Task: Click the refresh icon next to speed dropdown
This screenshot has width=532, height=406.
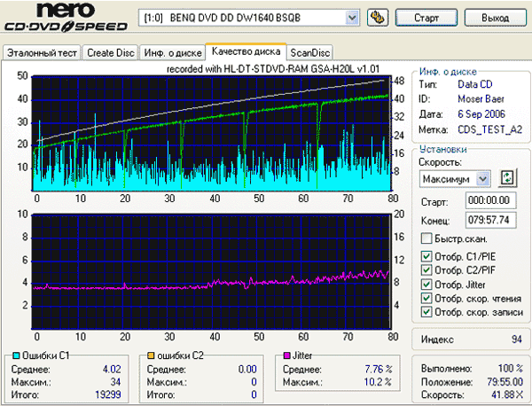Action: (x=507, y=178)
